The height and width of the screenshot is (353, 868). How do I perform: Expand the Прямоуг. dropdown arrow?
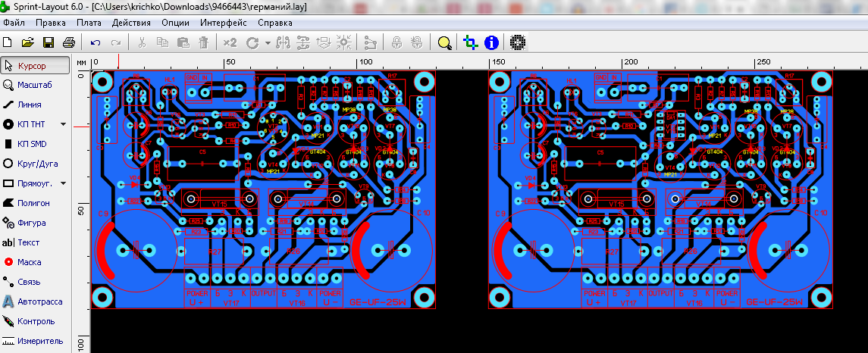click(64, 183)
